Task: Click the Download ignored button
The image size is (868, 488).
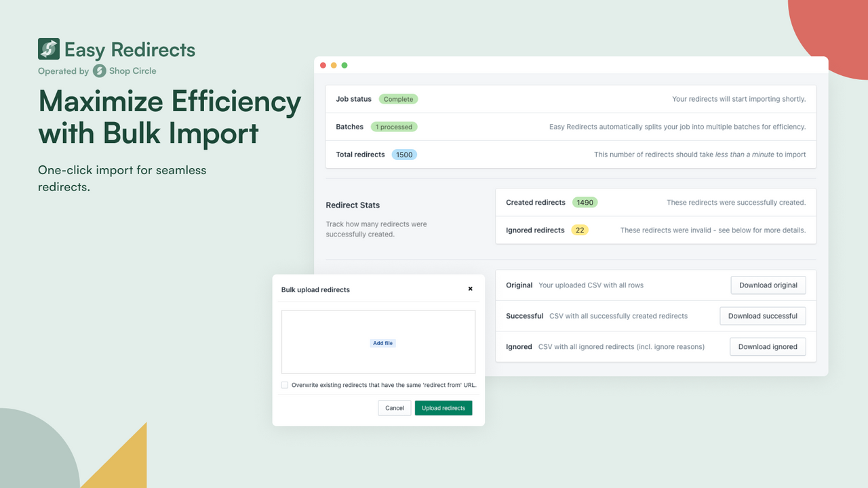Action: pyautogui.click(x=767, y=346)
